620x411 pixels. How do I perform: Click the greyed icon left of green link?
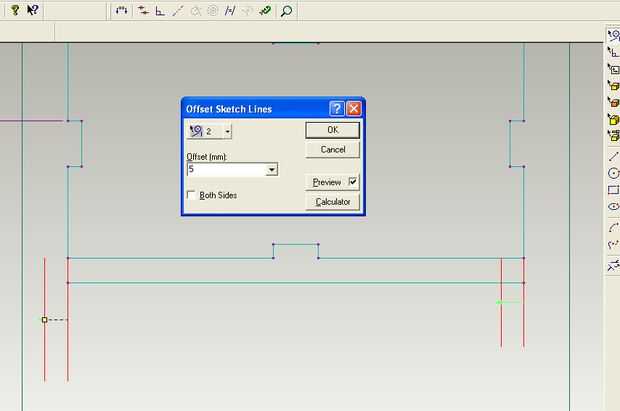coord(247,11)
